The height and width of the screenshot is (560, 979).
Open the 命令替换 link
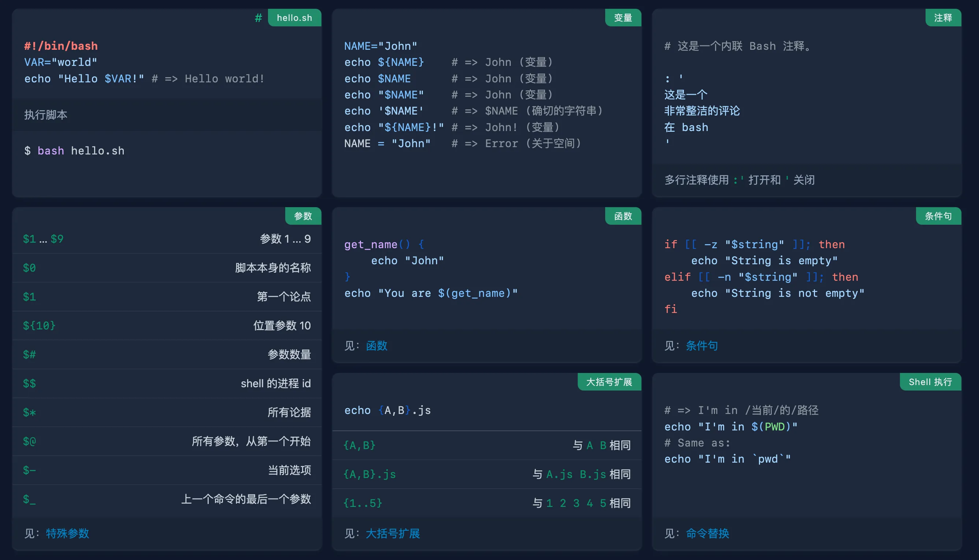(x=707, y=533)
